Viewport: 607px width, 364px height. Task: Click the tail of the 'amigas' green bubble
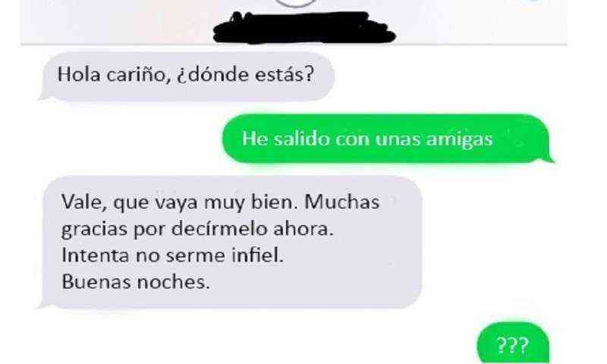pos(549,158)
